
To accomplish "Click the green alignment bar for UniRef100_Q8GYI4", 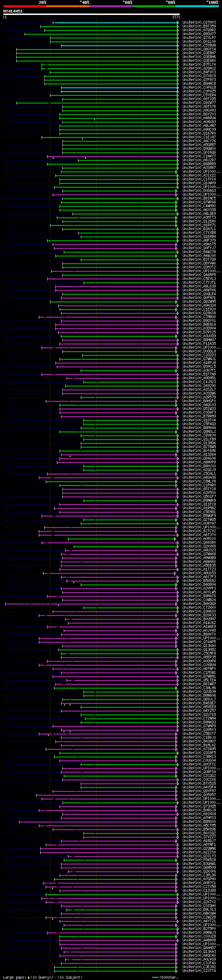I will coord(97,49).
